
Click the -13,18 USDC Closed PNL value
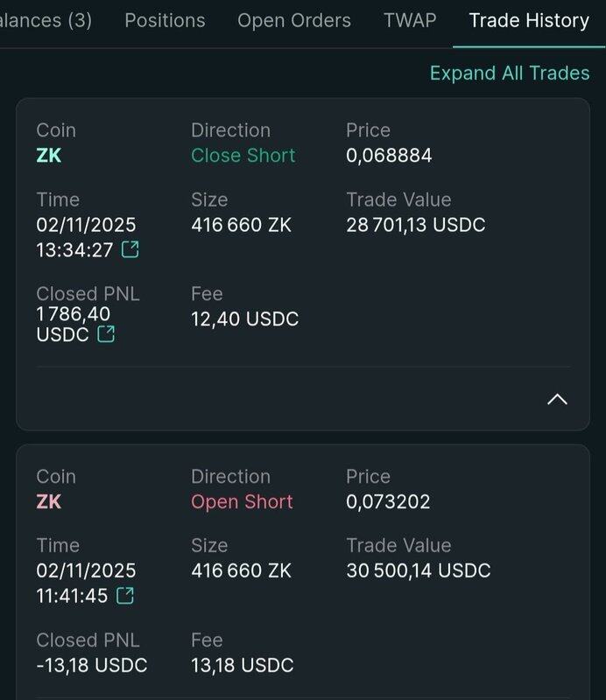(x=92, y=665)
